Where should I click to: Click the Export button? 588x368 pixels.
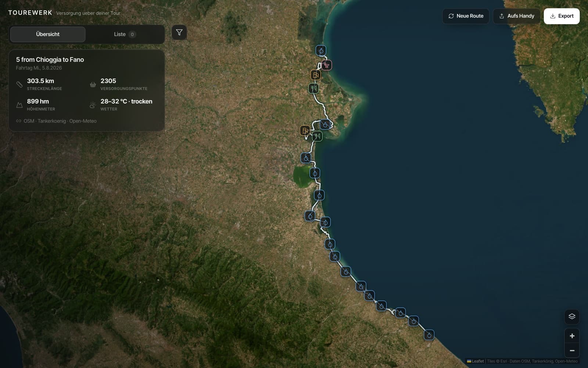562,16
